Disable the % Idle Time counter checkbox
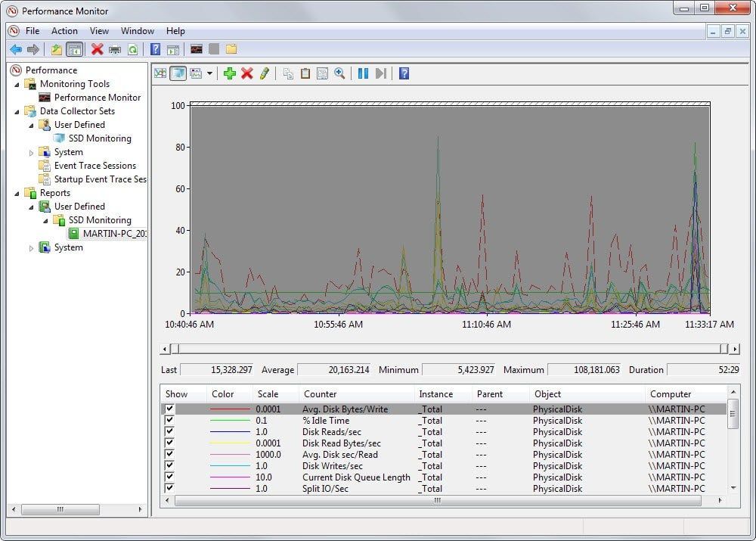The image size is (756, 541). [x=169, y=420]
